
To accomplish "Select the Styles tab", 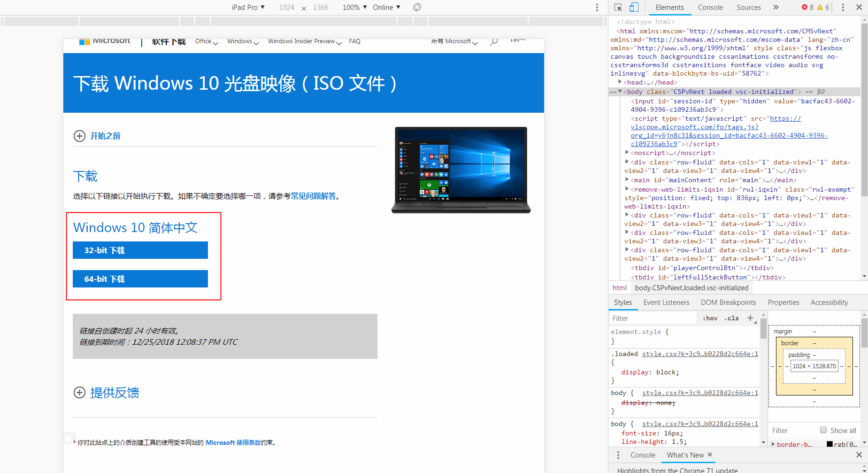I will 623,302.
